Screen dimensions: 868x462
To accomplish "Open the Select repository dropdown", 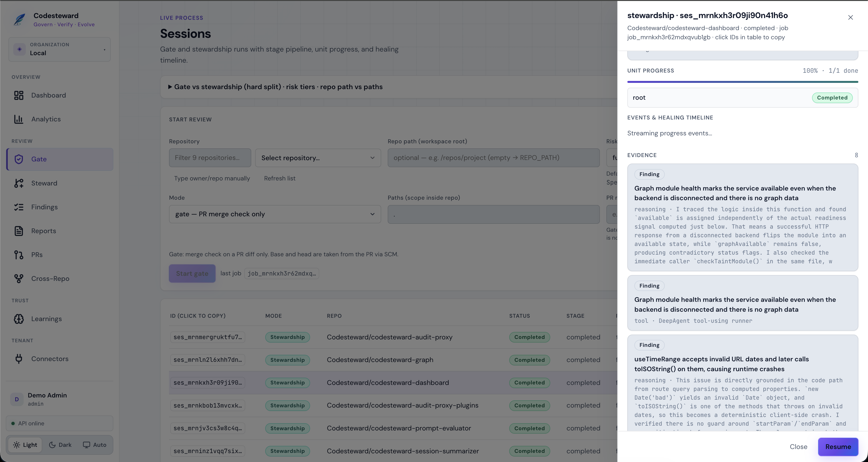I will click(318, 158).
